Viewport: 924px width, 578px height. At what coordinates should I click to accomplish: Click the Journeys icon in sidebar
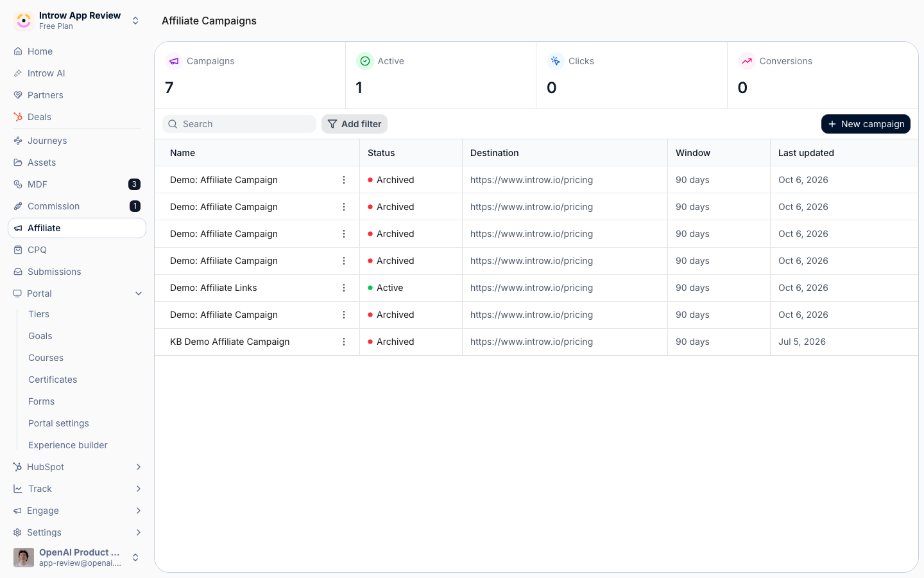coord(18,141)
